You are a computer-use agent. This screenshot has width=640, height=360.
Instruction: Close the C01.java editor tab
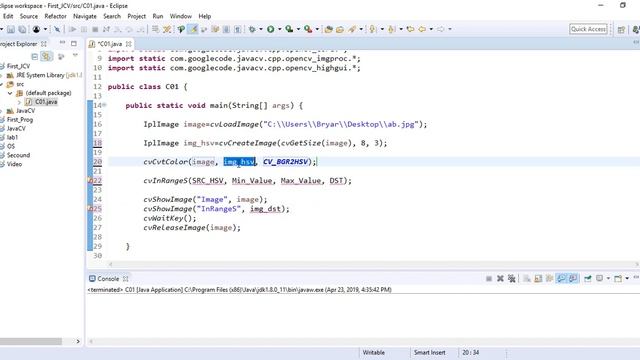129,44
